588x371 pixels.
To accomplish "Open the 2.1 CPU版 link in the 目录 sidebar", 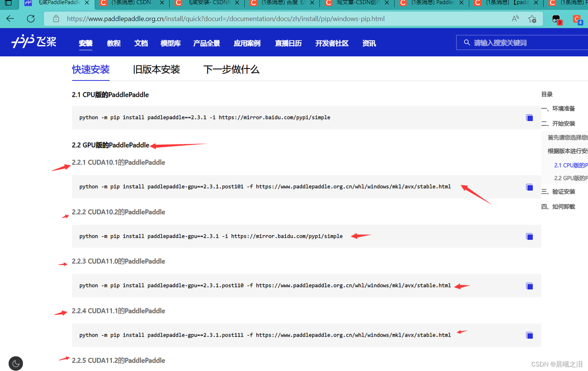I will pyautogui.click(x=571, y=165).
